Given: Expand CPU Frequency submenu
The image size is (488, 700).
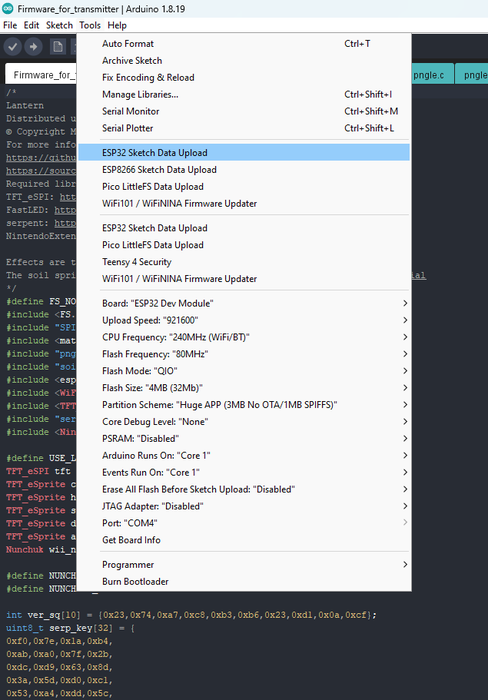Looking at the screenshot, I should [x=244, y=338].
